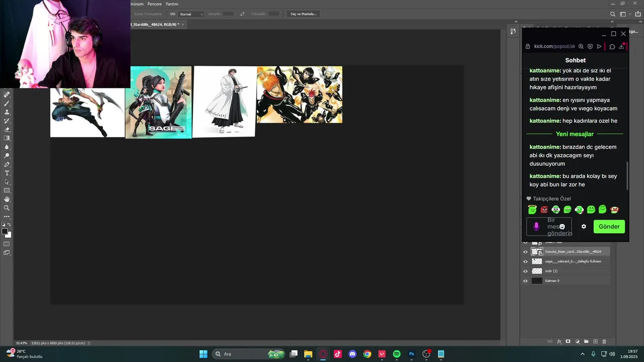Select the Hand tool
The image size is (644, 362).
[7, 199]
